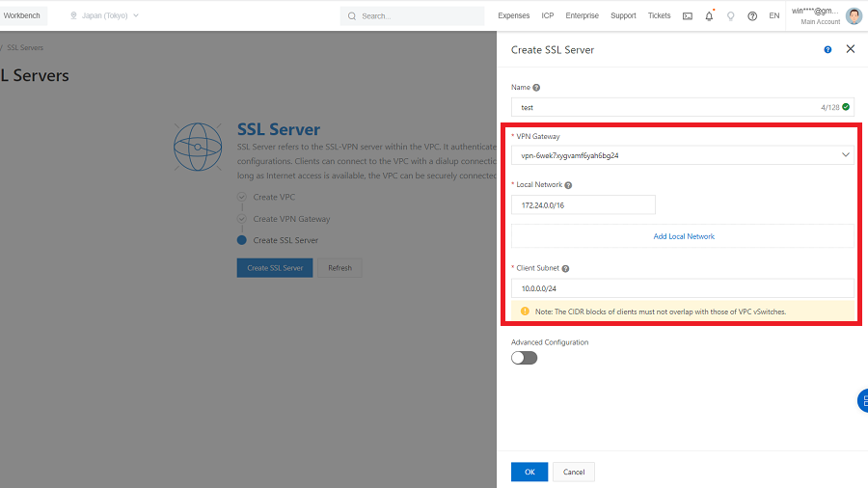Confirm with the OK button
This screenshot has height=488, width=868.
pyautogui.click(x=529, y=472)
